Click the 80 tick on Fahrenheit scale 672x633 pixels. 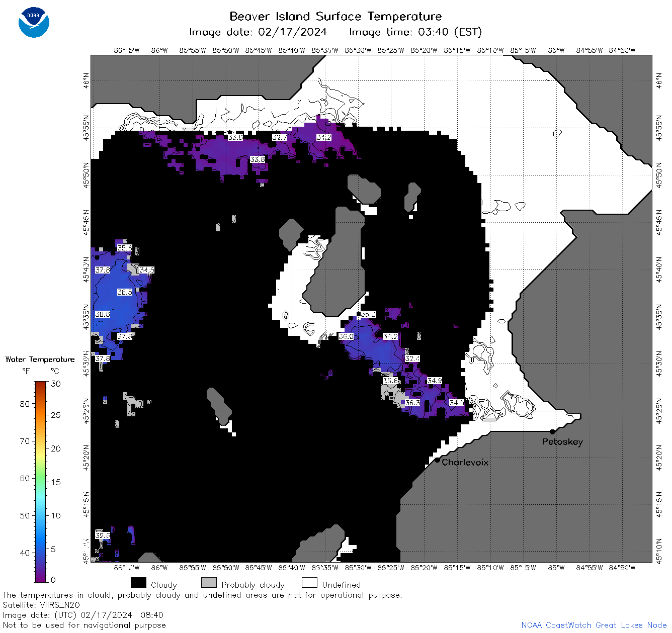(25, 404)
